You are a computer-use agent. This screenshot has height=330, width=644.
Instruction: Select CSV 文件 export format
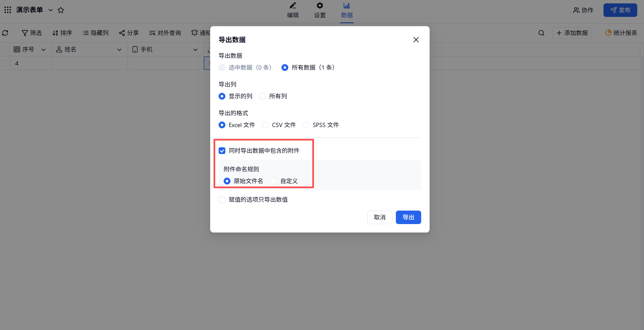pyautogui.click(x=265, y=125)
